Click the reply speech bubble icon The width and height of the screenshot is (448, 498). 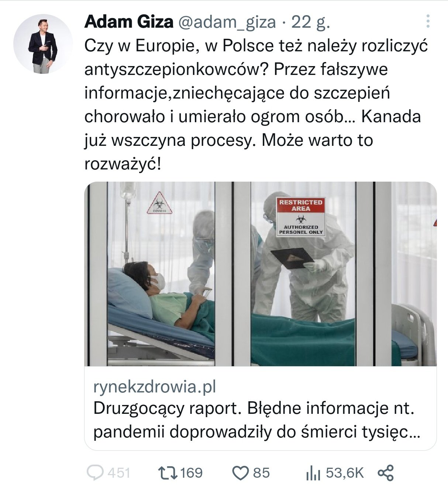pos(95,473)
